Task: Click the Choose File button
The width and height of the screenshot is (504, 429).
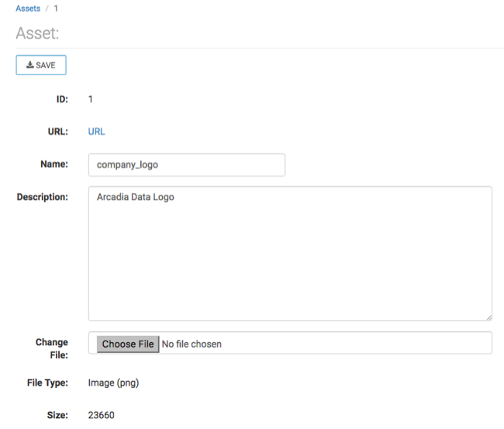Action: click(x=128, y=344)
